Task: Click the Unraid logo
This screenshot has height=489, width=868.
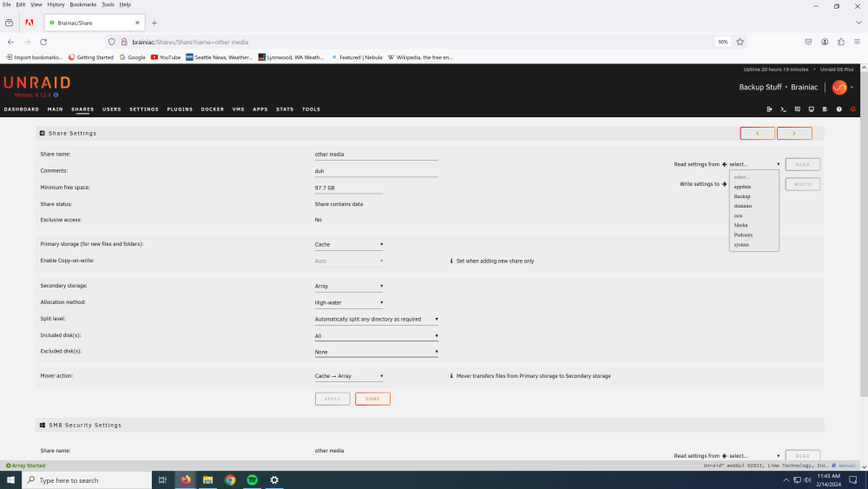Action: click(x=37, y=83)
